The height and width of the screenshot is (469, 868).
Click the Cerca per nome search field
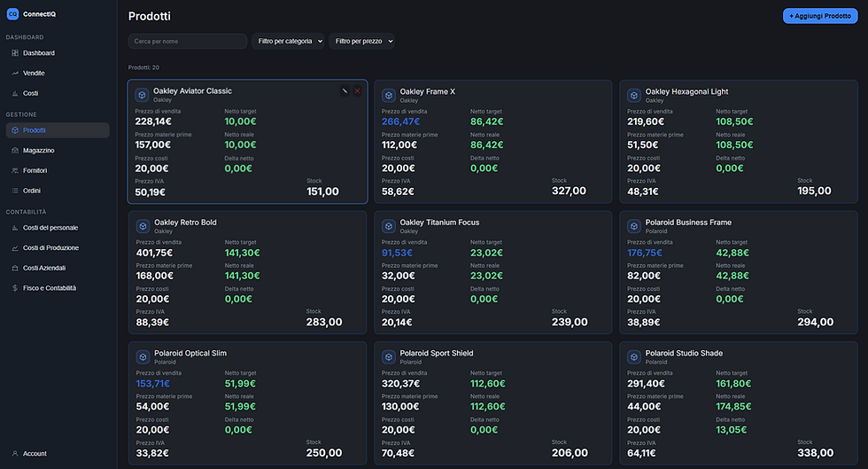click(188, 41)
